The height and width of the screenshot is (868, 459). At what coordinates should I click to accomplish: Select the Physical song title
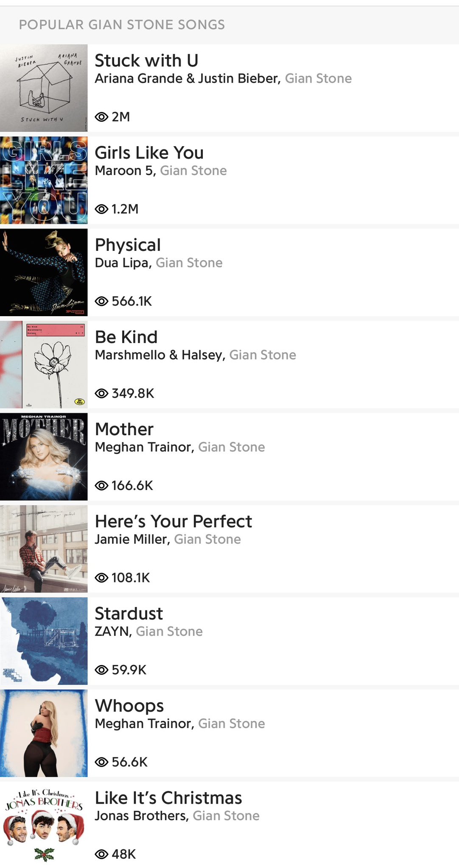click(x=128, y=245)
